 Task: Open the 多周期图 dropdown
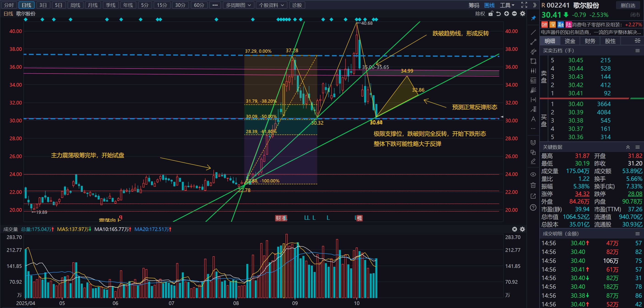tap(238, 5)
